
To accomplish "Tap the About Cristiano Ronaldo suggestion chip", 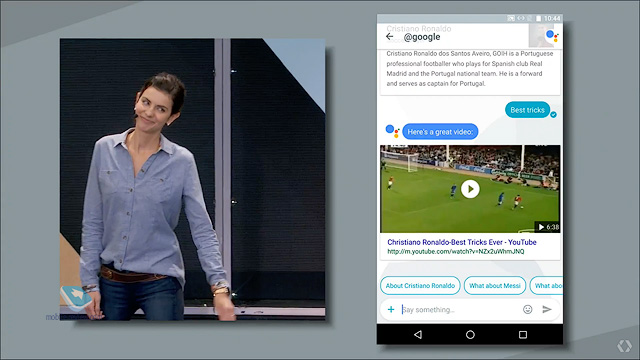I will 420,285.
